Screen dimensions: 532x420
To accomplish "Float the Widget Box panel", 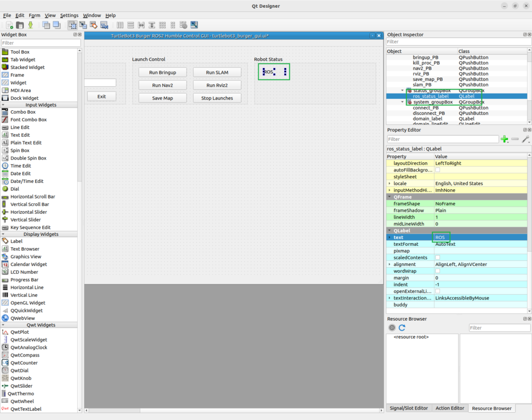I will click(75, 35).
